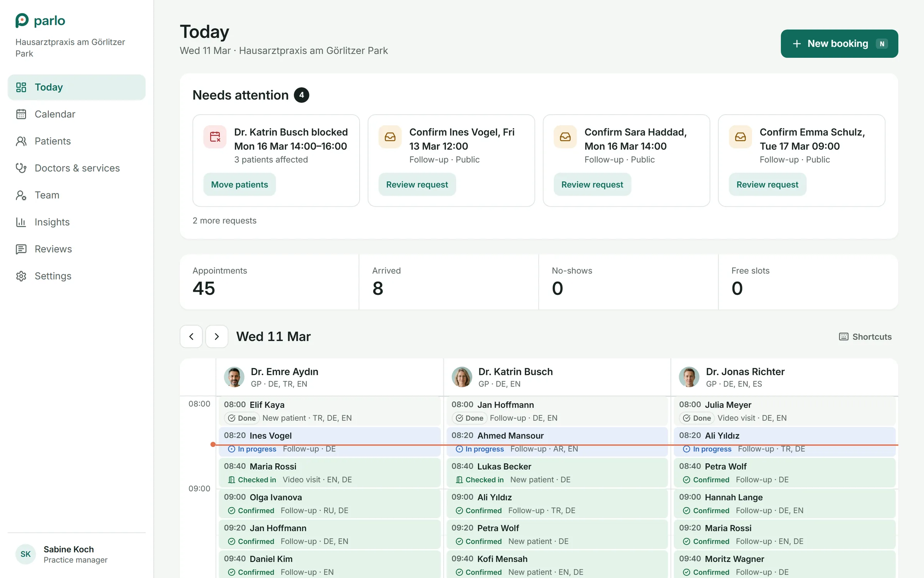This screenshot has height=578, width=924.
Task: Click the Settings gear icon
Action: [21, 276]
